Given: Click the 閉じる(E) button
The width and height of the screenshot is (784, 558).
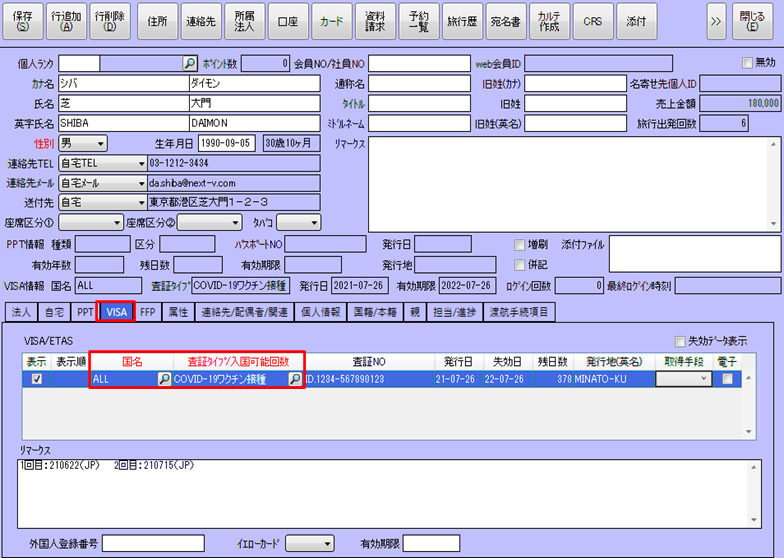Looking at the screenshot, I should click(x=752, y=21).
